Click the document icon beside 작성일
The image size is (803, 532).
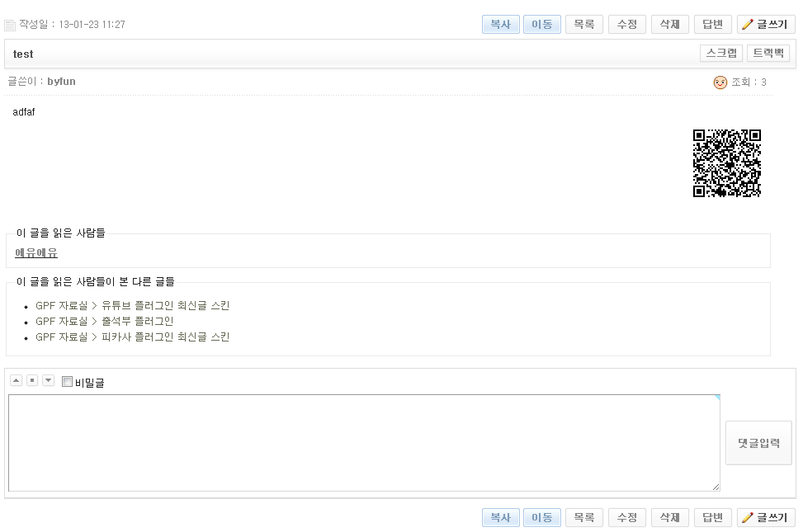(10, 25)
